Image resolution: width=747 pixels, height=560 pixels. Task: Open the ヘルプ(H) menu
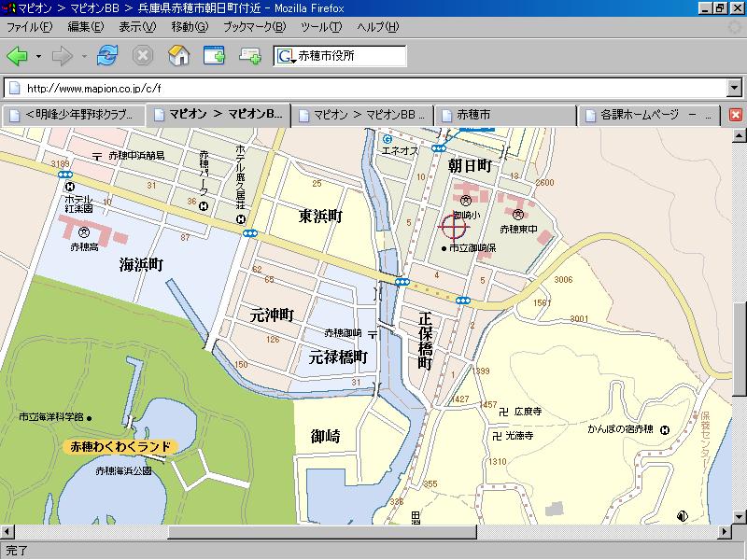pyautogui.click(x=378, y=27)
